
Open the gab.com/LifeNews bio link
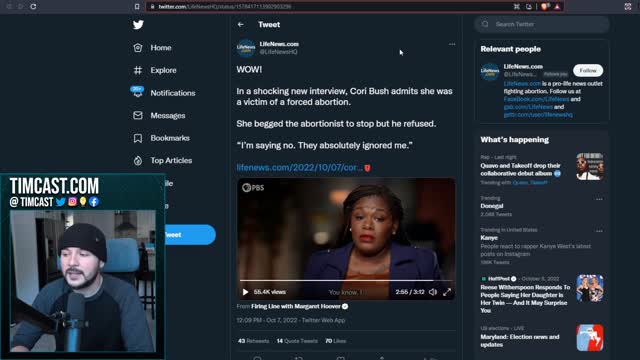point(528,107)
